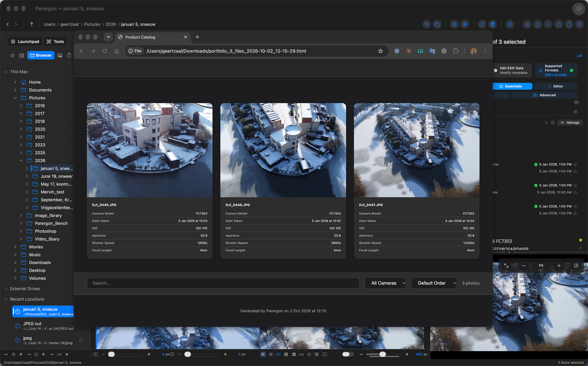Click the duplicate copies icon in Parergon toolbar

click(x=437, y=24)
